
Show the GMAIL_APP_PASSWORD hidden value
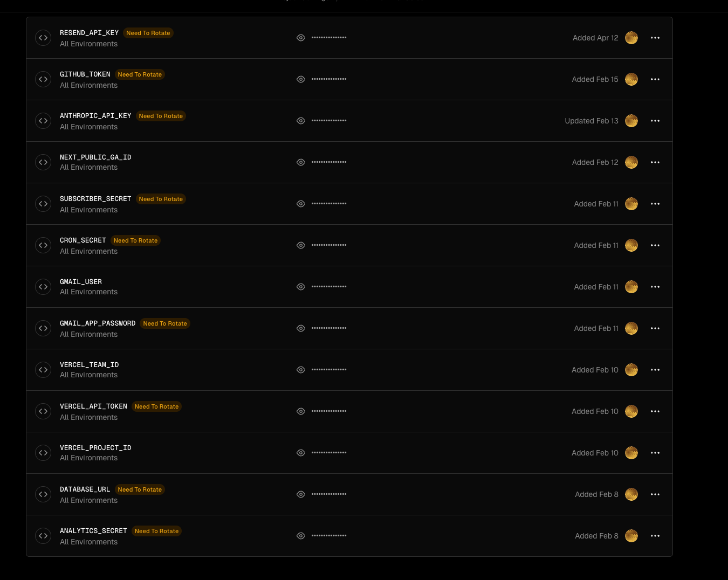point(301,328)
